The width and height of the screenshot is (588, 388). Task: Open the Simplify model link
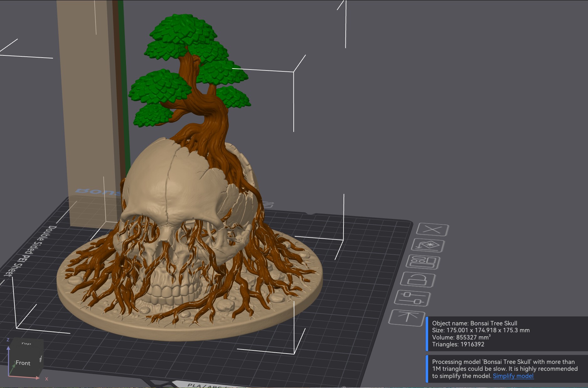coord(513,376)
